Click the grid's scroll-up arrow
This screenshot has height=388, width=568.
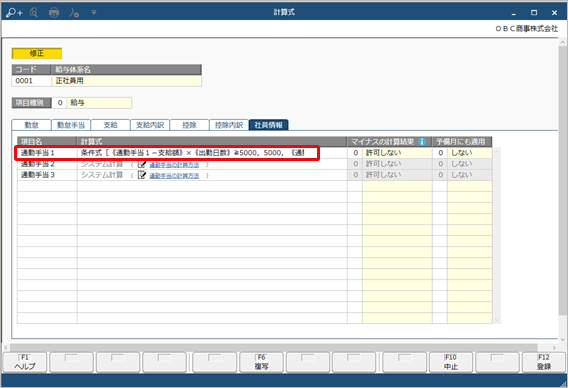(497, 152)
